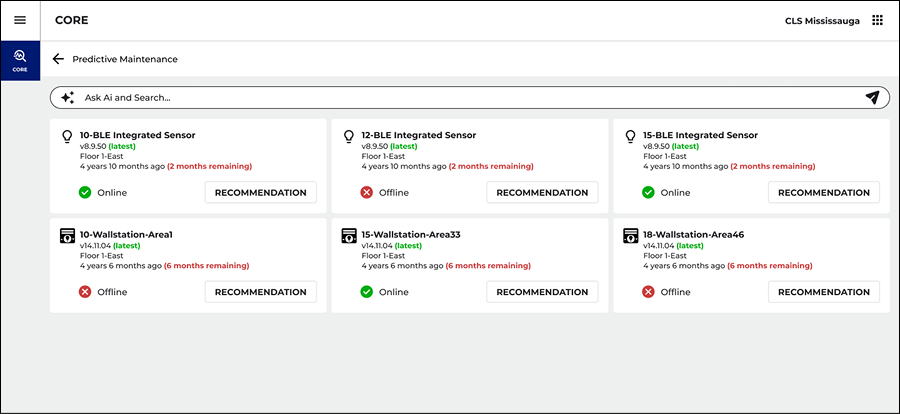
Task: Click the green Online check icon on 15-BLE card
Action: pyautogui.click(x=648, y=193)
